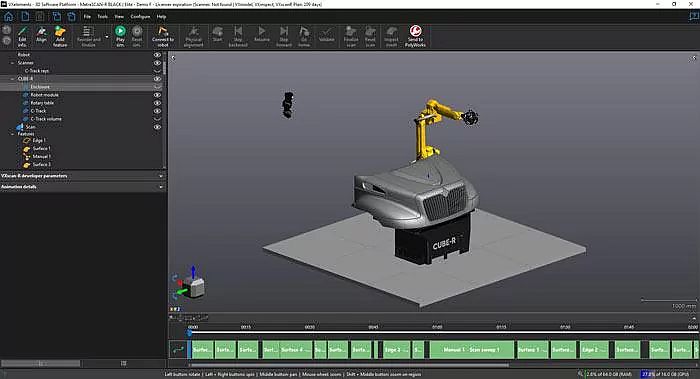
Task: Click the timeline playhead marker
Action: pyautogui.click(x=189, y=333)
